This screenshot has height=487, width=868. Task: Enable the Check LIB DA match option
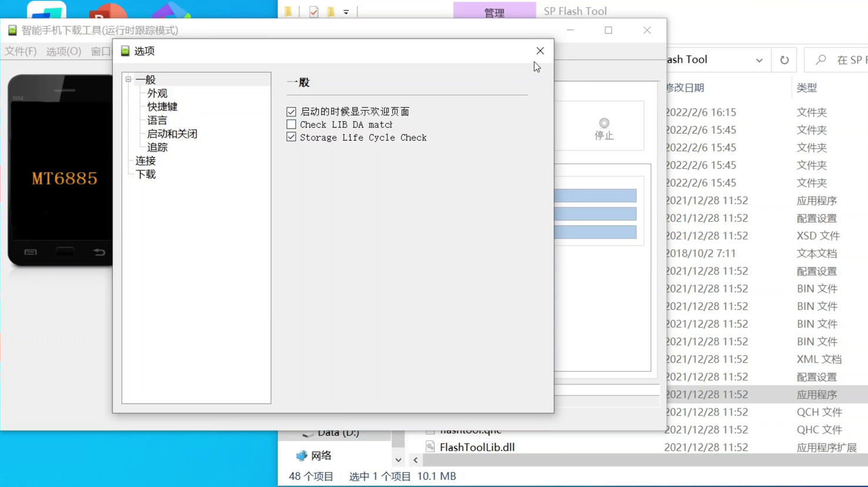click(291, 124)
